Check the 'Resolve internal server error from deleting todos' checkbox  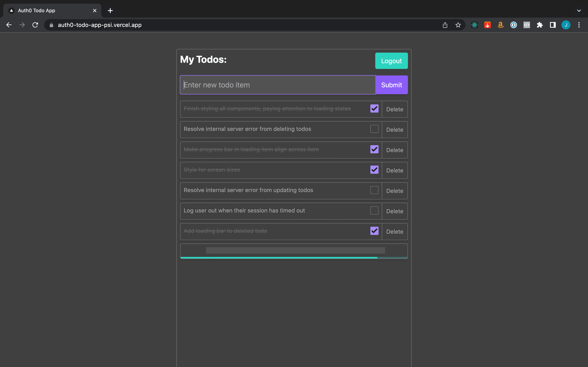coord(374,129)
